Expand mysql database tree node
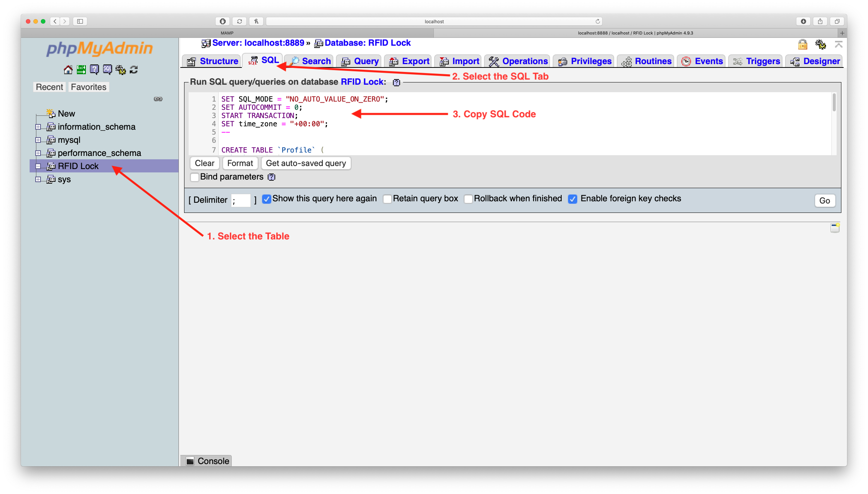This screenshot has height=494, width=868. [x=38, y=140]
